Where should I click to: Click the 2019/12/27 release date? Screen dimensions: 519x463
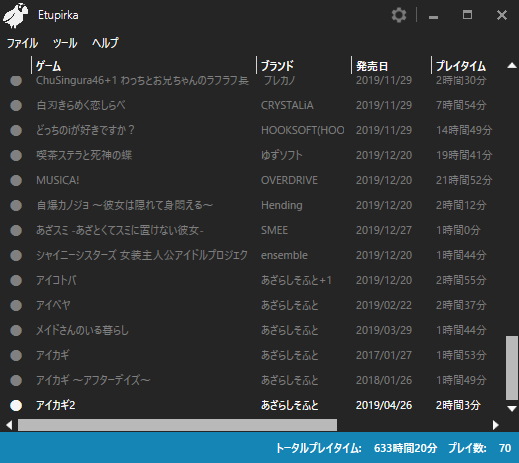pyautogui.click(x=384, y=230)
